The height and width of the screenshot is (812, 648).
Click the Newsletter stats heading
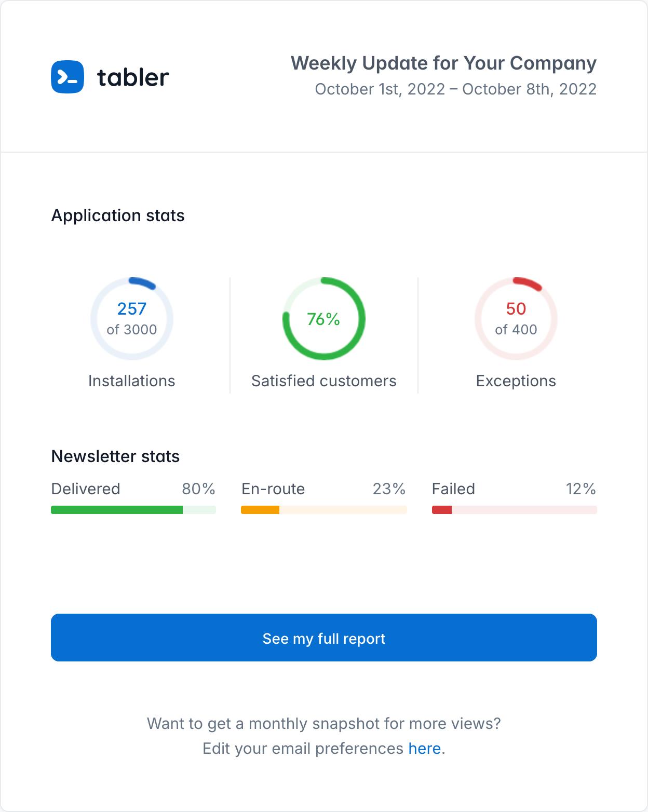(115, 456)
